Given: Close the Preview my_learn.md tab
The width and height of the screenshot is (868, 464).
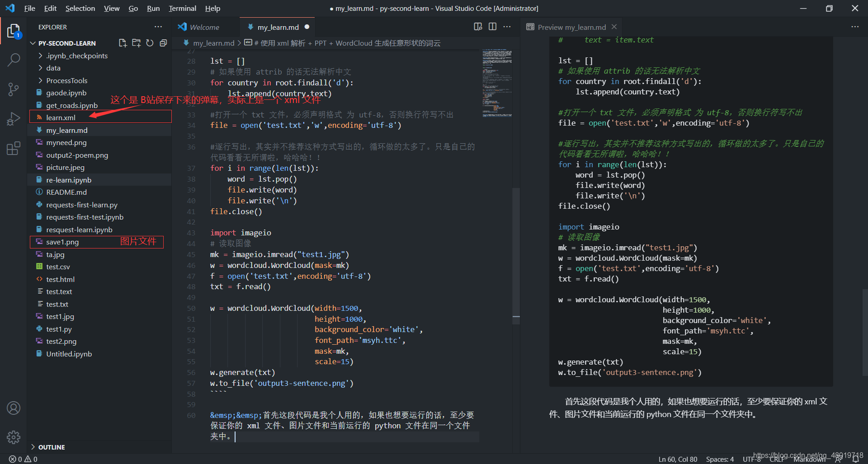Looking at the screenshot, I should point(614,27).
